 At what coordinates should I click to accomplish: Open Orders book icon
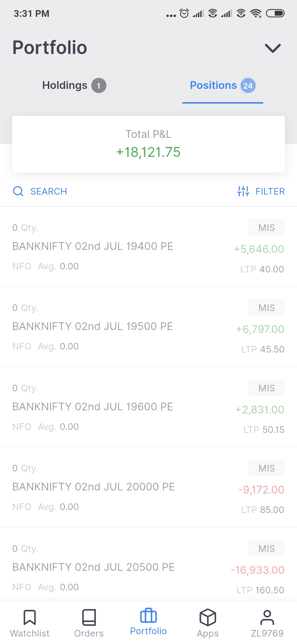click(89, 617)
